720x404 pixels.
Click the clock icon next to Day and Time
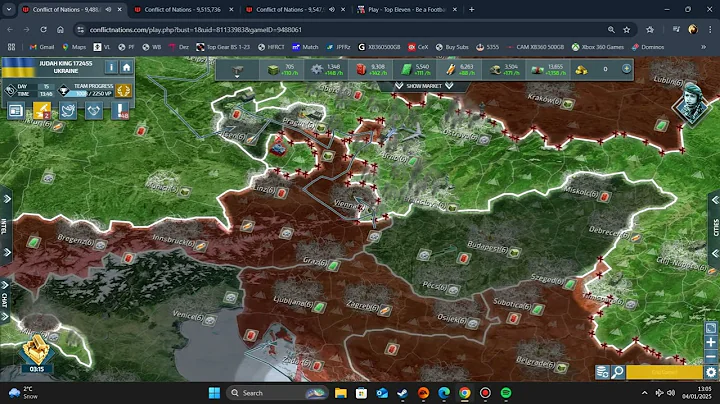(10, 90)
